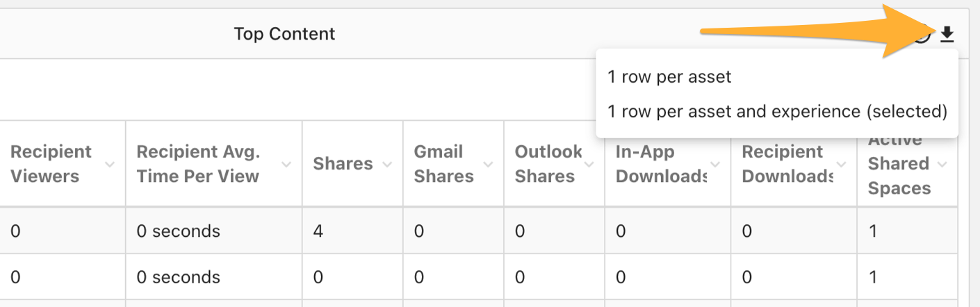Viewport: 980px width, 307px height.
Task: Open Recipient Viewers column chevron menu
Action: point(109,164)
